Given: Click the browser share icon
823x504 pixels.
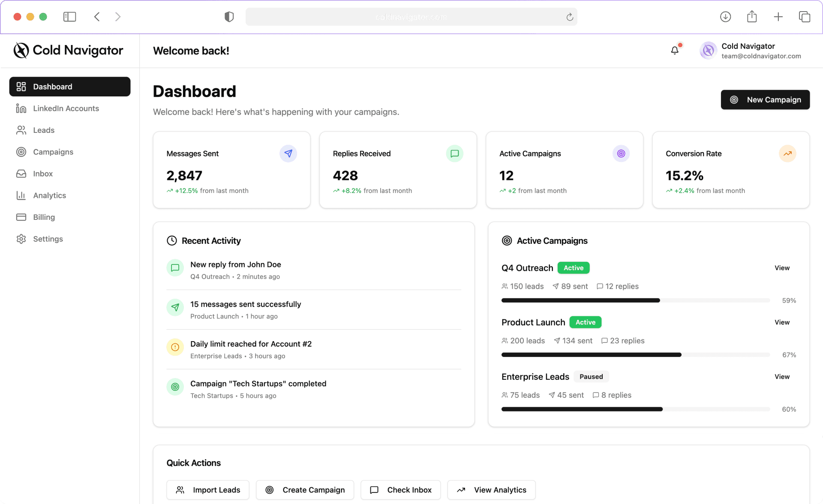Looking at the screenshot, I should (x=752, y=17).
